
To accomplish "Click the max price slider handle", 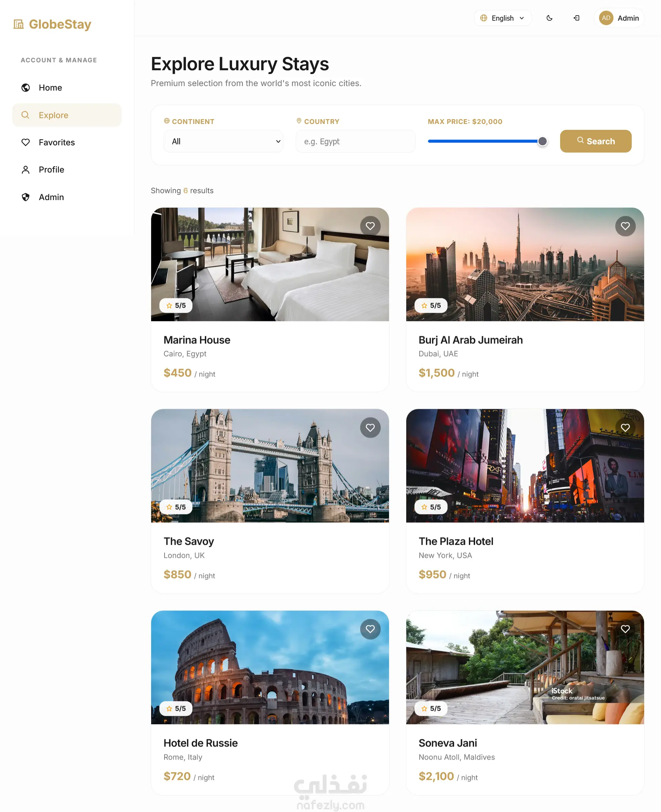I will (542, 141).
